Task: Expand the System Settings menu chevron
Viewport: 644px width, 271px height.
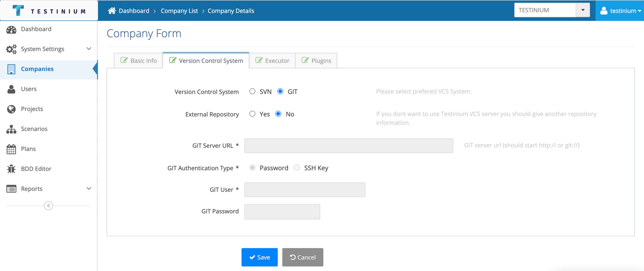Action: [x=89, y=49]
